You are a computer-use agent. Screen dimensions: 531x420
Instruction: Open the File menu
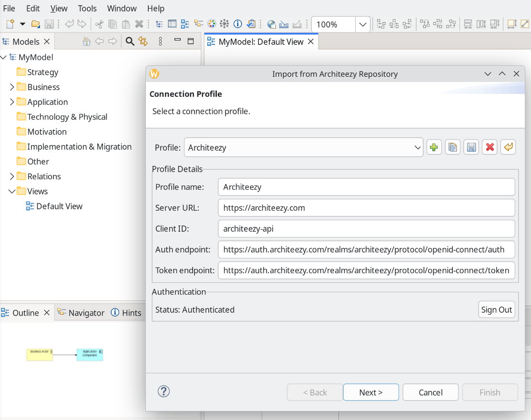pyautogui.click(x=9, y=9)
